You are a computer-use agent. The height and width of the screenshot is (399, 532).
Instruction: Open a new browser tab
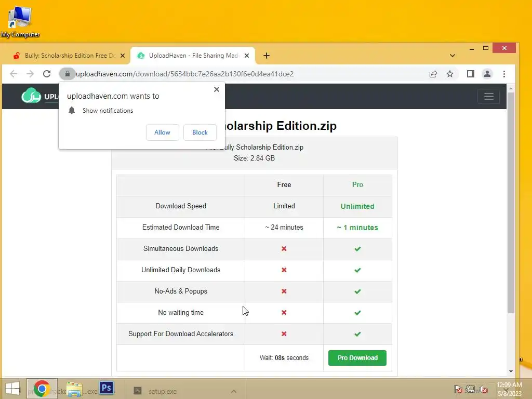[267, 56]
